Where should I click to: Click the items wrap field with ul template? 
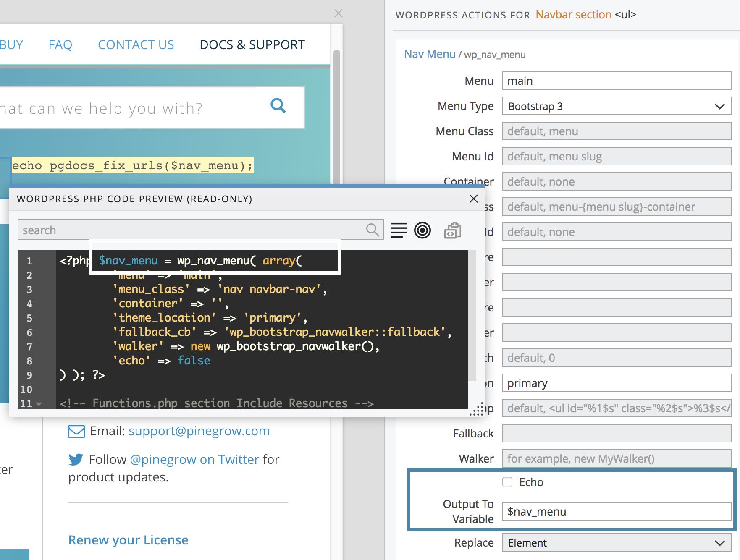617,408
